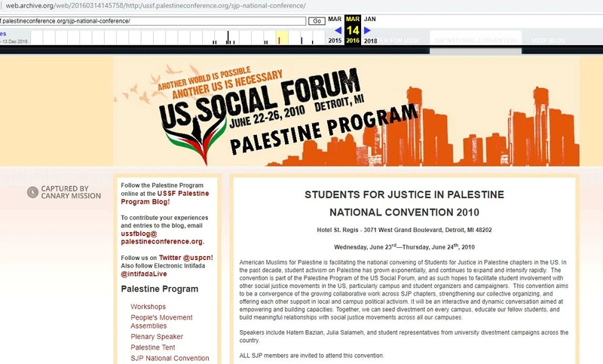Click the Captured by Canary Mission clock icon
The image size is (603, 364).
tap(32, 192)
